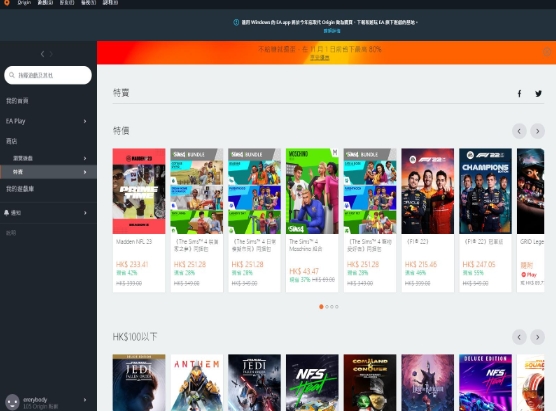Open the F1 22 Champions Edition cover
This screenshot has width=556, height=411.
point(485,191)
